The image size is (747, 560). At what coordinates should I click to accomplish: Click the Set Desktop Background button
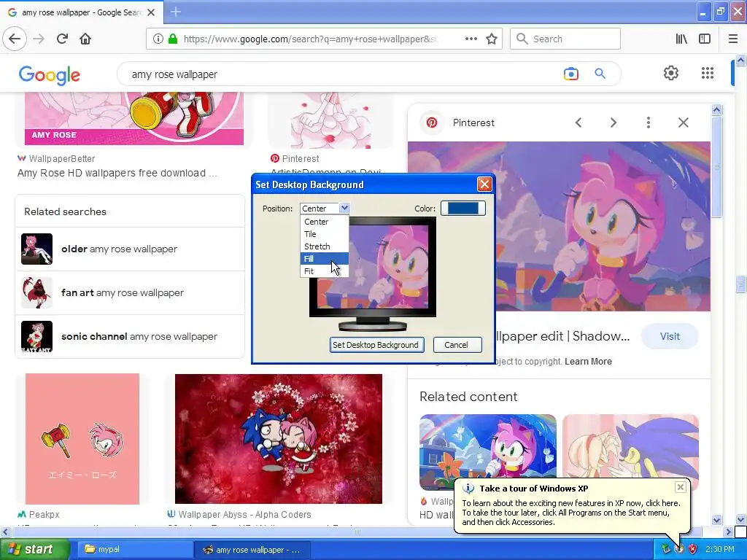[376, 345]
